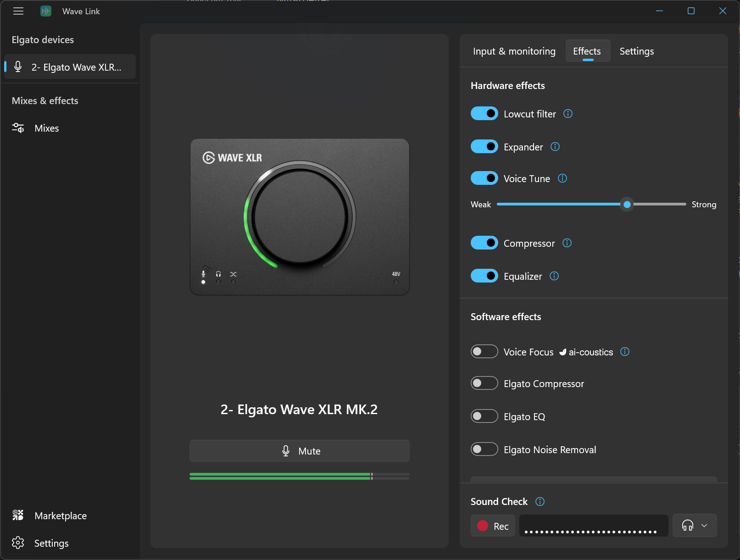Enable the Voice Focus toggle
The image size is (740, 560).
click(484, 351)
